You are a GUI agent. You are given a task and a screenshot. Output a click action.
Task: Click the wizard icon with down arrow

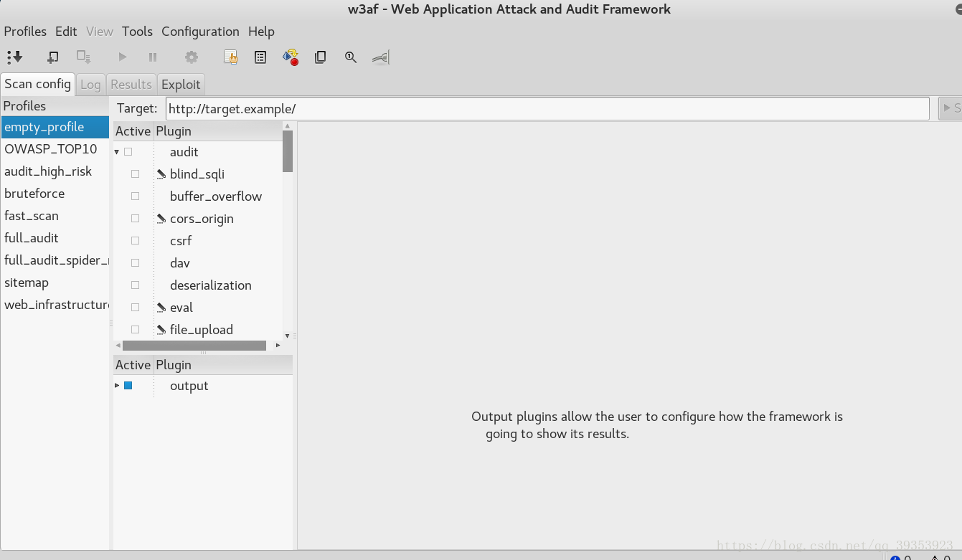pos(14,57)
